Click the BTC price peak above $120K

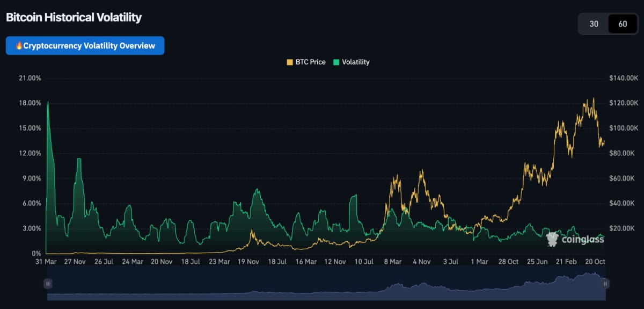[593, 99]
